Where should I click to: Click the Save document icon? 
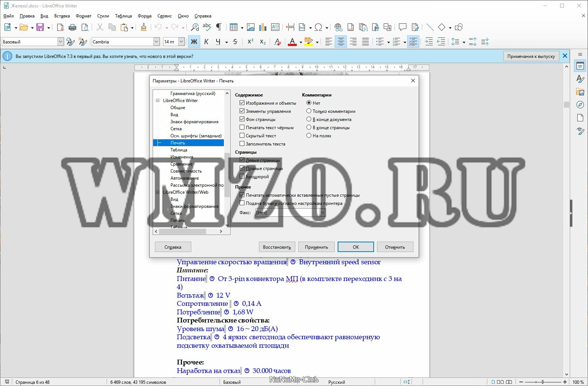[40, 27]
